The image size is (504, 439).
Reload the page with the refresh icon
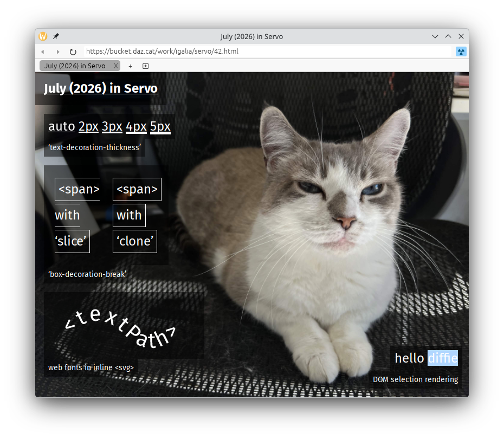pyautogui.click(x=73, y=51)
